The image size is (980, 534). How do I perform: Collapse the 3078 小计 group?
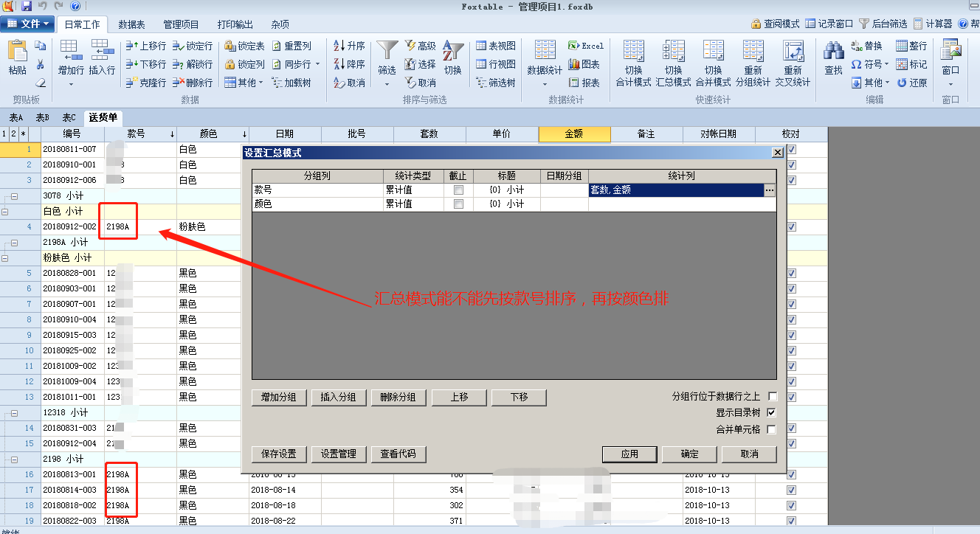[14, 196]
